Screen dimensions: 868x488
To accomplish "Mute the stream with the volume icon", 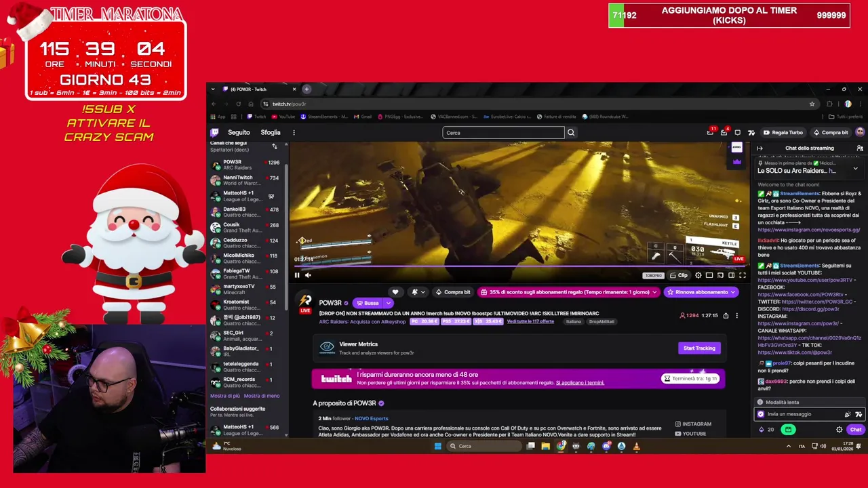I will tap(308, 275).
